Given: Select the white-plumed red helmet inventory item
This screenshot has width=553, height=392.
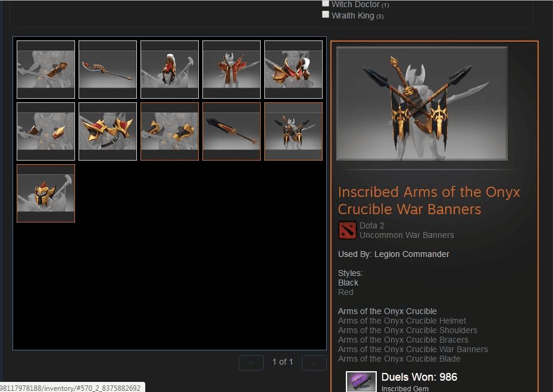Looking at the screenshot, I should click(x=170, y=70).
